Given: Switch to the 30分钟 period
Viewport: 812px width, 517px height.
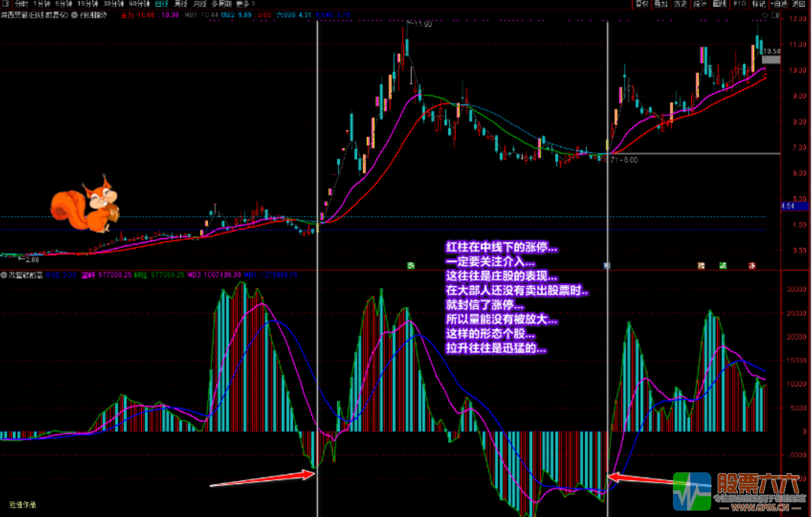Looking at the screenshot, I should pos(113,3).
